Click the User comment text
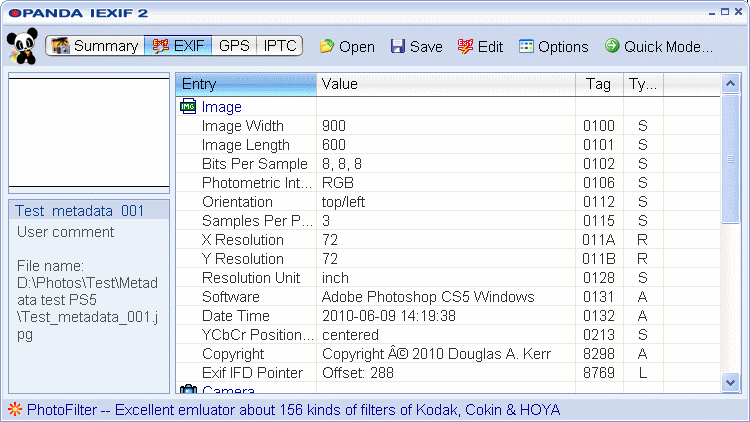750x422 pixels. point(66,232)
